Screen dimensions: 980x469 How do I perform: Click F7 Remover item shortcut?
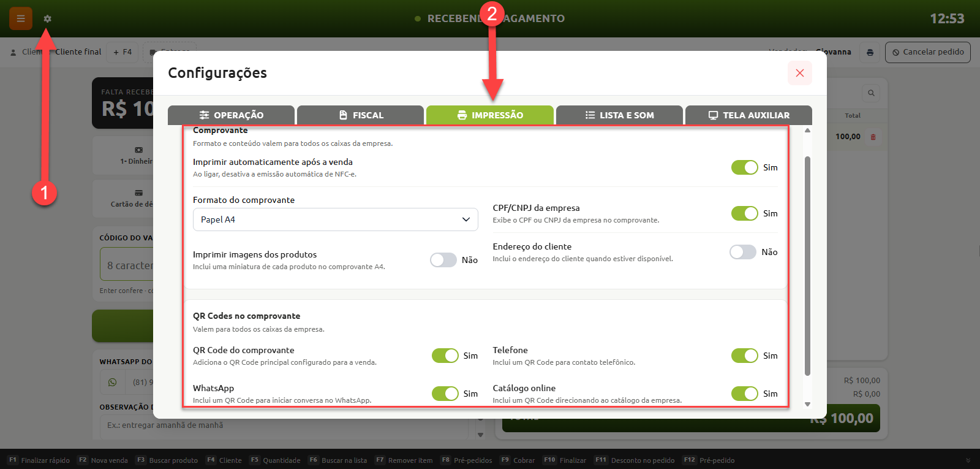[404, 460]
